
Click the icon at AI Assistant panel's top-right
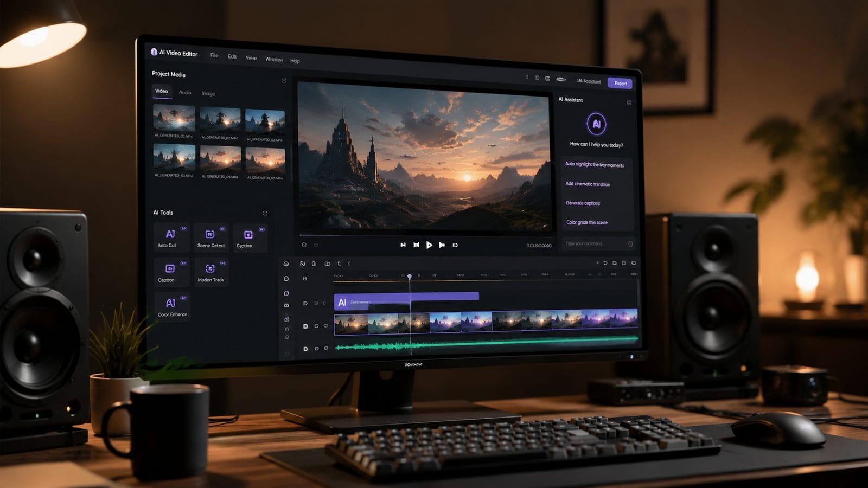coord(629,102)
